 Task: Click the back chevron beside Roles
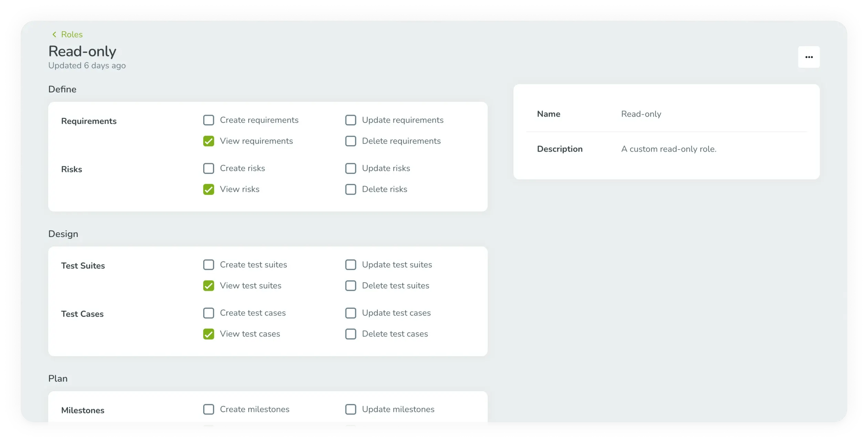click(x=54, y=34)
